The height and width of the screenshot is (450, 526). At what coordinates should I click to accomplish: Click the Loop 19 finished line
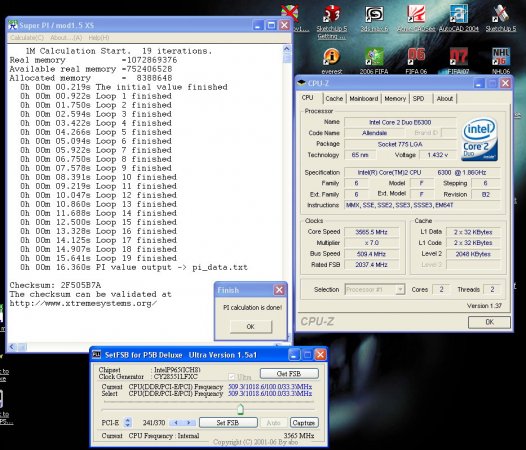point(98,258)
